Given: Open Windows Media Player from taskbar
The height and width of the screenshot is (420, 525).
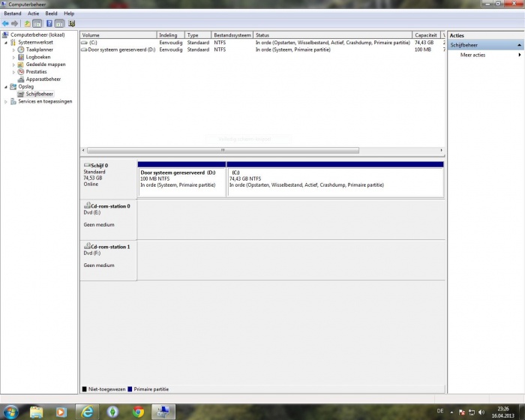Looking at the screenshot, I should [61, 412].
